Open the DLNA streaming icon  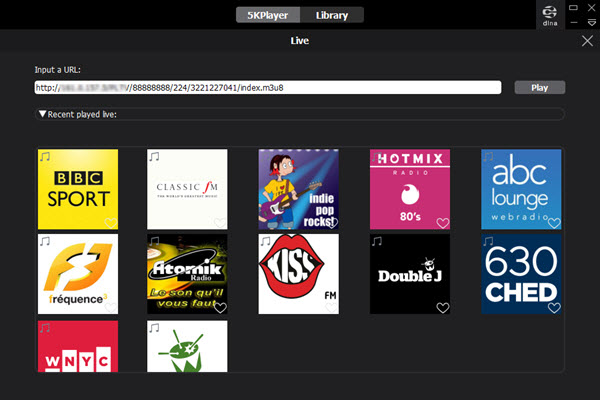pos(549,15)
